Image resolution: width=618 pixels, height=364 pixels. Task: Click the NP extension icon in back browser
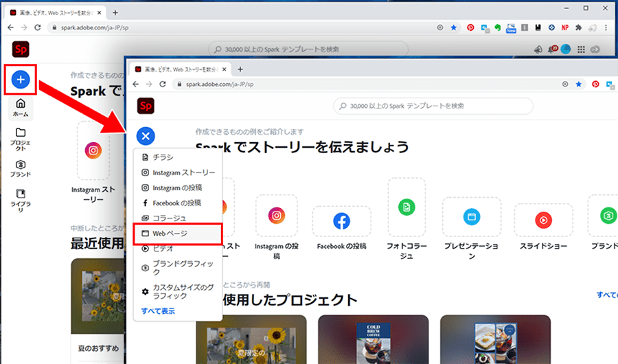(565, 27)
